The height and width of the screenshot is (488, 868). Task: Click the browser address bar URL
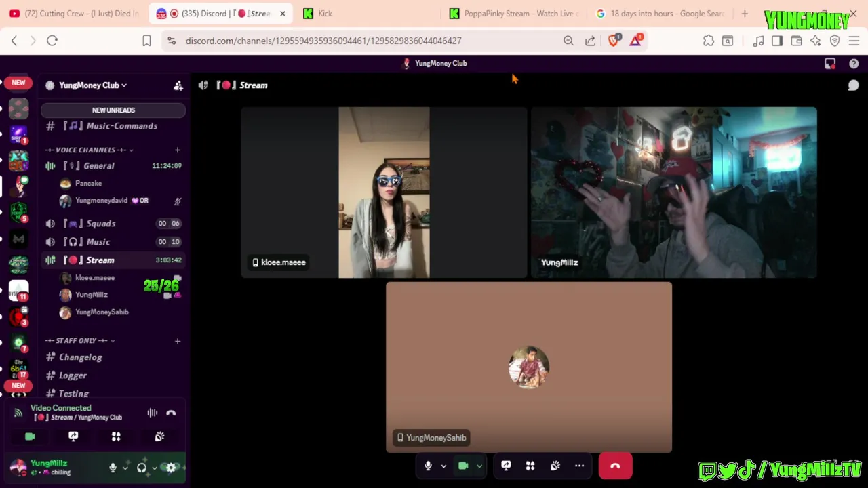click(x=323, y=41)
